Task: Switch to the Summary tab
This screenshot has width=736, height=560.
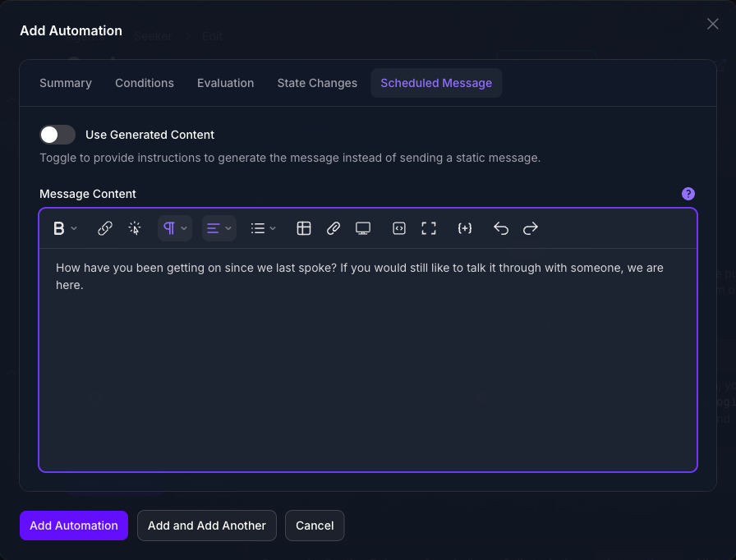Action: tap(66, 83)
